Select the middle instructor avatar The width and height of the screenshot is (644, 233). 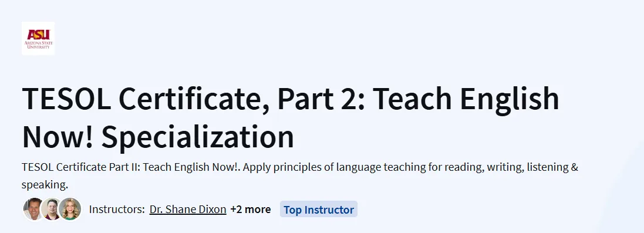52,209
